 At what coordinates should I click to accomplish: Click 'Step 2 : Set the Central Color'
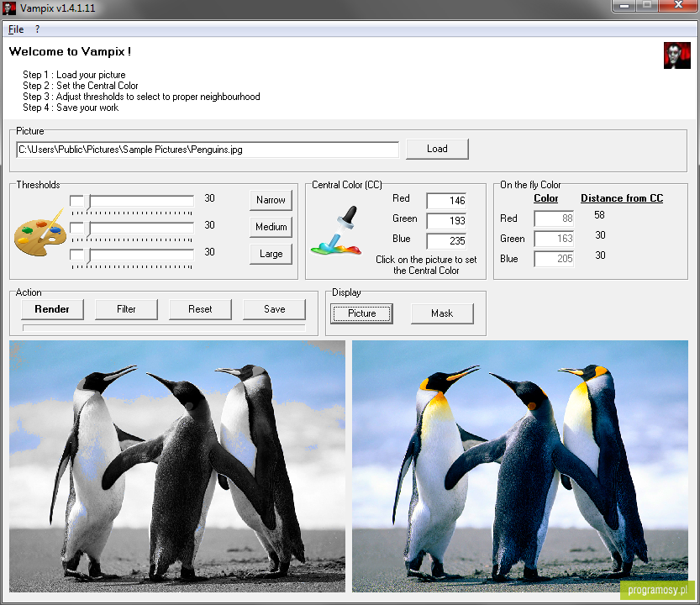81,85
